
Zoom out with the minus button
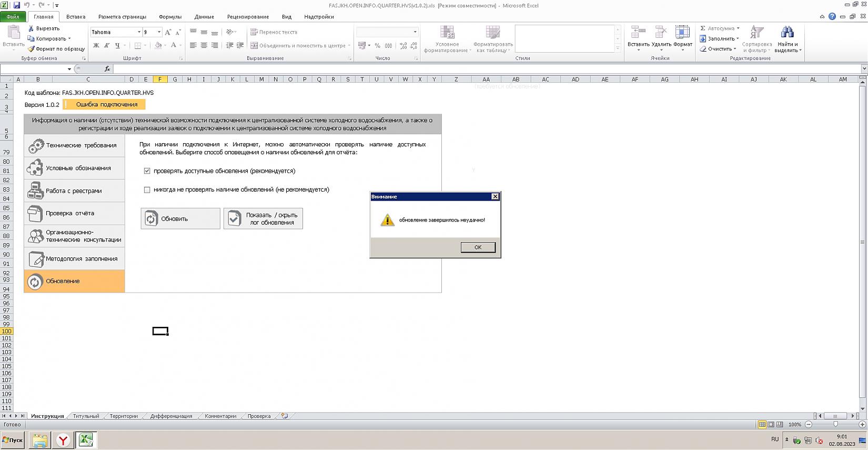(x=809, y=424)
